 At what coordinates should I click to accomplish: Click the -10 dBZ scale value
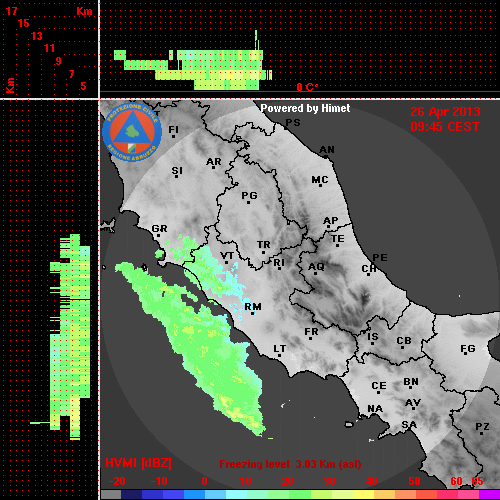pos(159,481)
